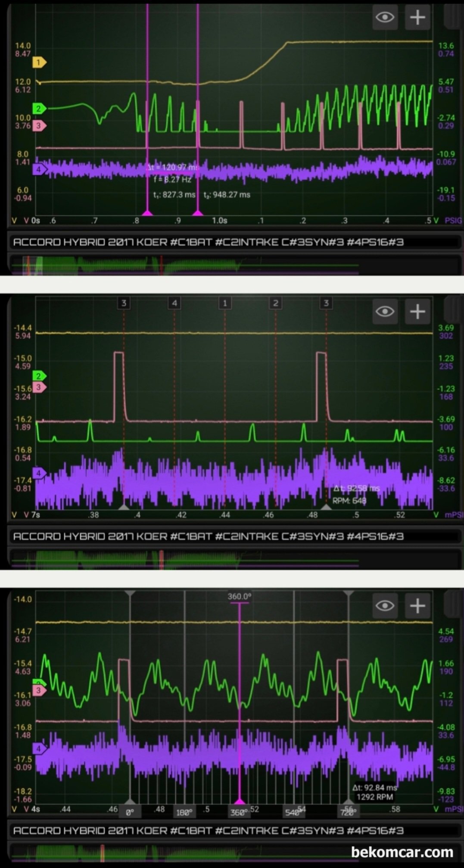This screenshot has height=868, width=464.
Task: Click the 'RPM: 648' readout
Action: 349,501
